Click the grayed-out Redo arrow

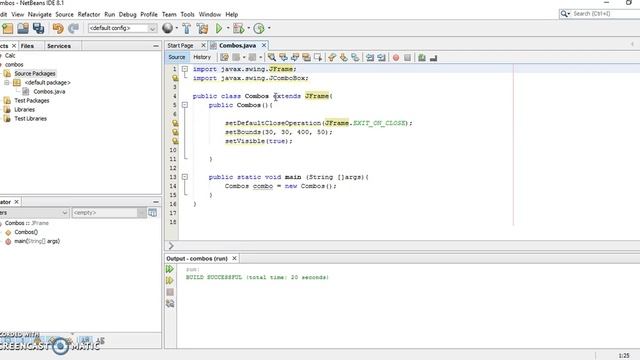point(73,28)
